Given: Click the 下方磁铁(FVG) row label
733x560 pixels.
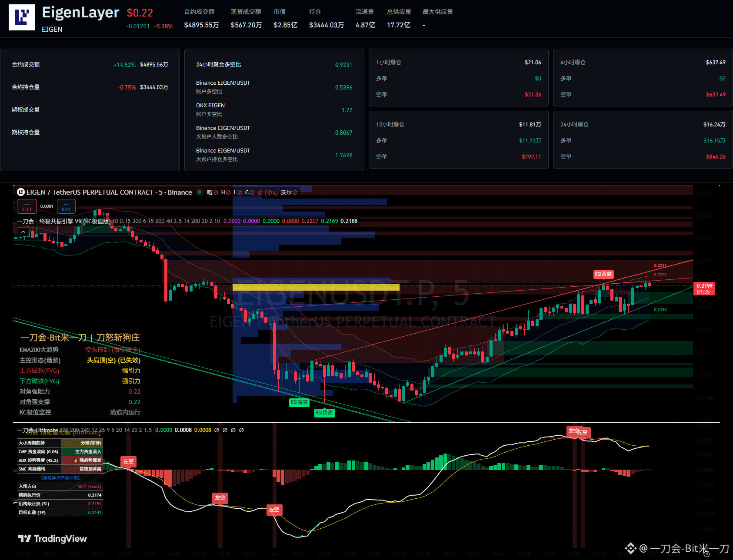Looking at the screenshot, I should [40, 381].
